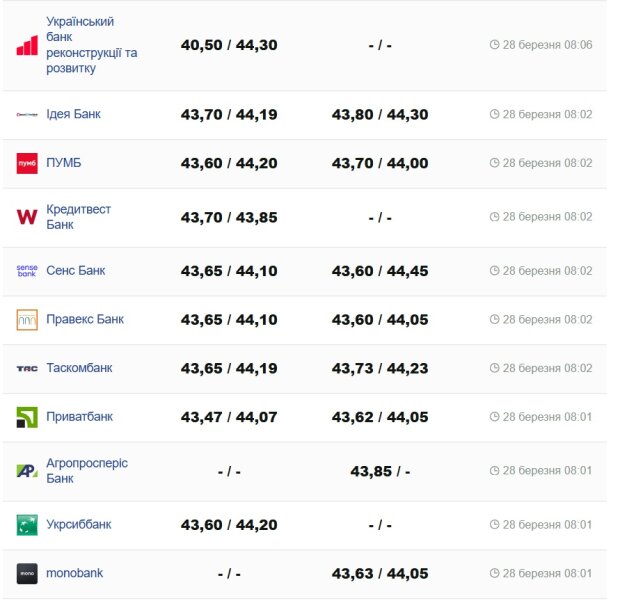Click Сенс Банк rate 43,65 / 44,10
The width and height of the screenshot is (620, 603).
tap(229, 271)
